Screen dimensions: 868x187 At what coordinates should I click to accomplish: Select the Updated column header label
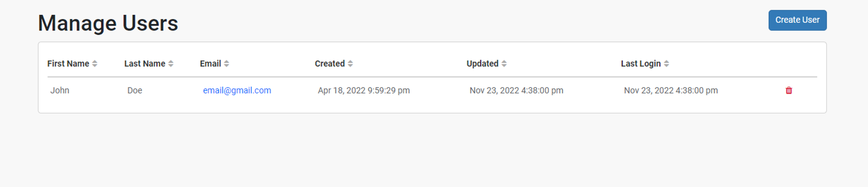click(x=483, y=63)
